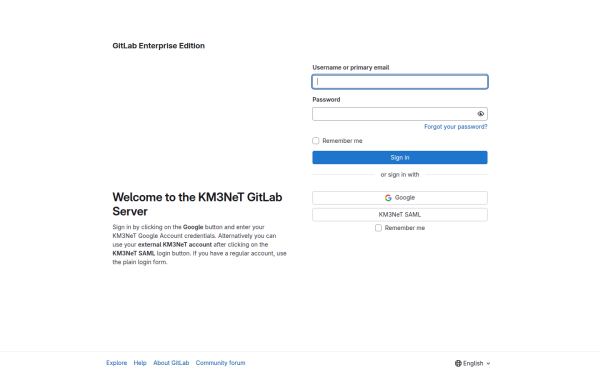This screenshot has height=375, width=600.
Task: Expand the English language dropdown
Action: [473, 363]
